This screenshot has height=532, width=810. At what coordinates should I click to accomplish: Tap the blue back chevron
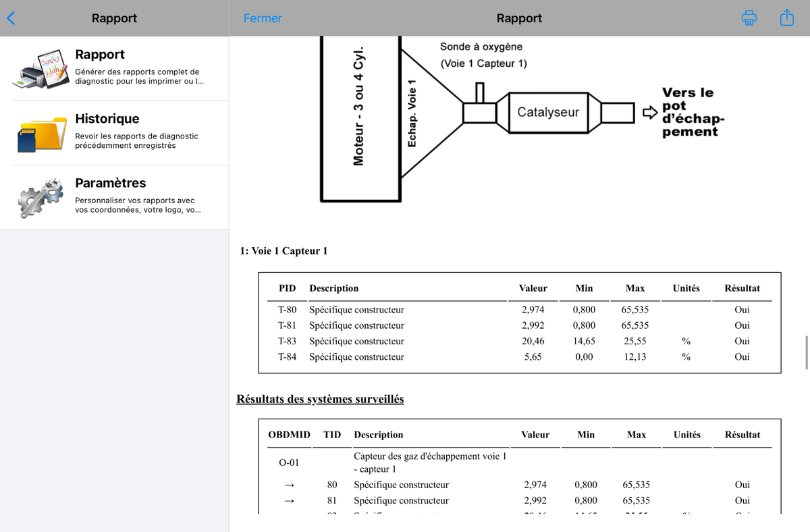(x=11, y=18)
